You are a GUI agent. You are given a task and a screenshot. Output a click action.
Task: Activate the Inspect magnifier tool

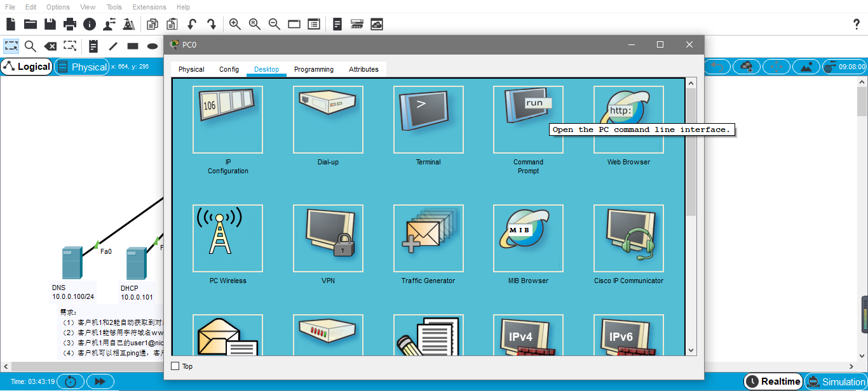coord(31,46)
